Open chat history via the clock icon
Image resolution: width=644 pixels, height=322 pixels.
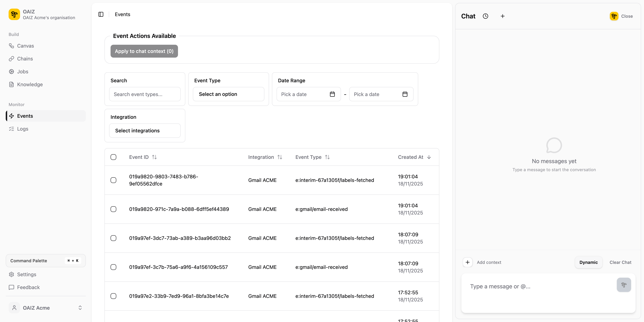point(486,16)
